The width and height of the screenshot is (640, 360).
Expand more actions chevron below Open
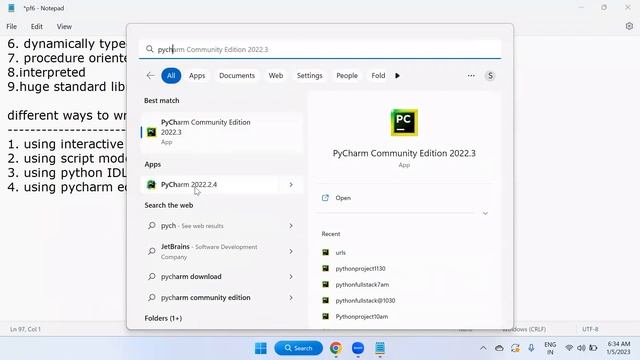coord(485,213)
